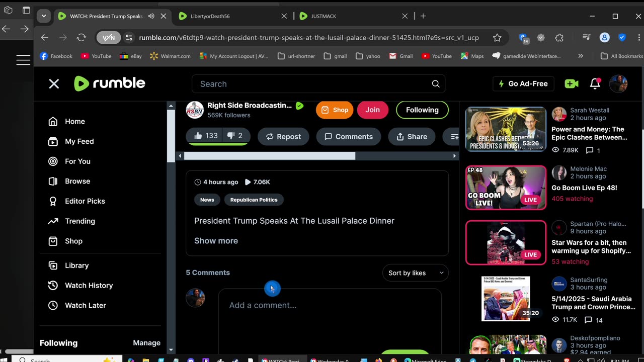644x362 pixels.
Task: Dislike the video with thumbs down
Action: [235, 136]
